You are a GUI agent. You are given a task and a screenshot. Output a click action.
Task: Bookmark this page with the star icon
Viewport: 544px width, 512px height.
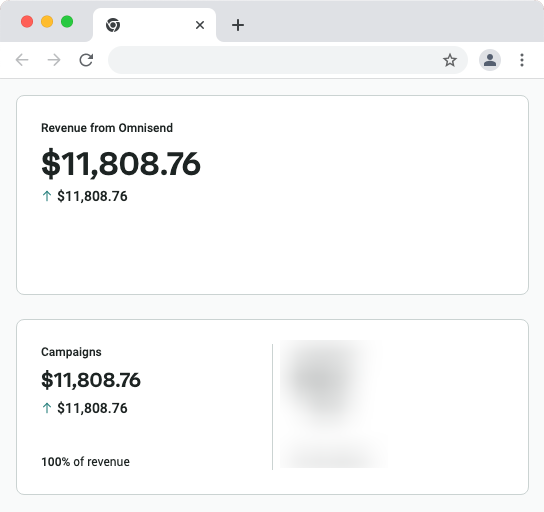[450, 60]
